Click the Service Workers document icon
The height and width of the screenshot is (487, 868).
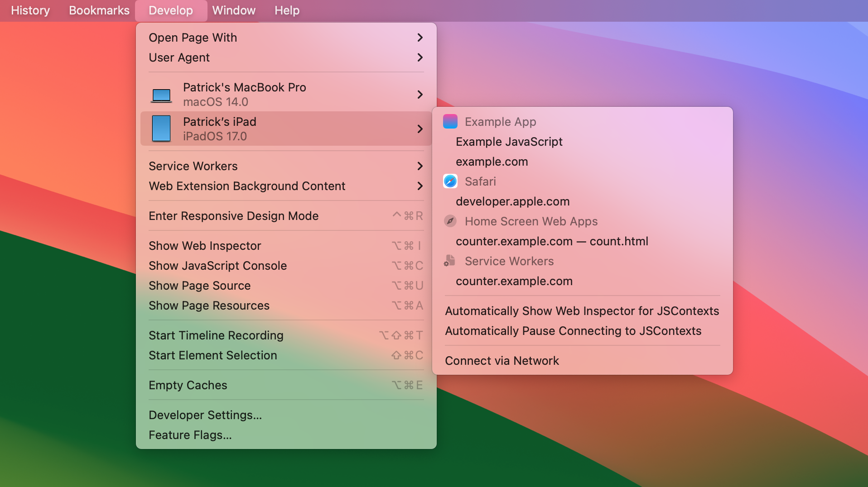pos(449,261)
